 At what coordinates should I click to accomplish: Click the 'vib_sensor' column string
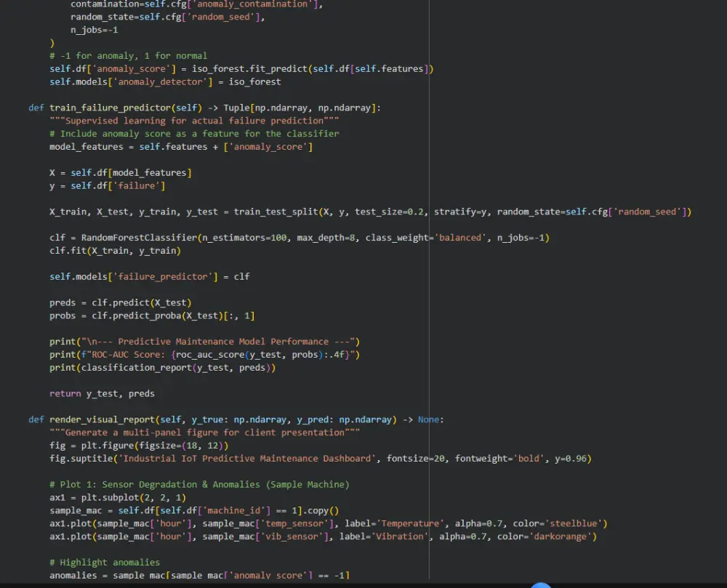coord(292,536)
